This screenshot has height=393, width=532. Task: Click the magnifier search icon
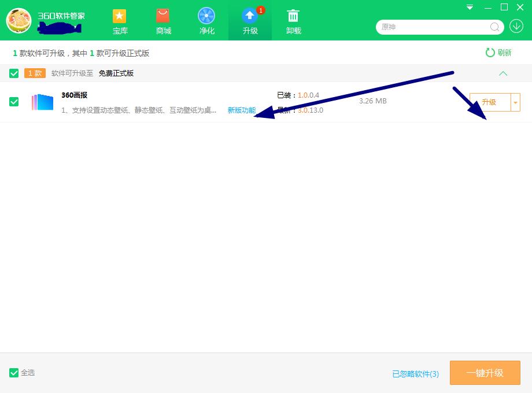pos(494,27)
